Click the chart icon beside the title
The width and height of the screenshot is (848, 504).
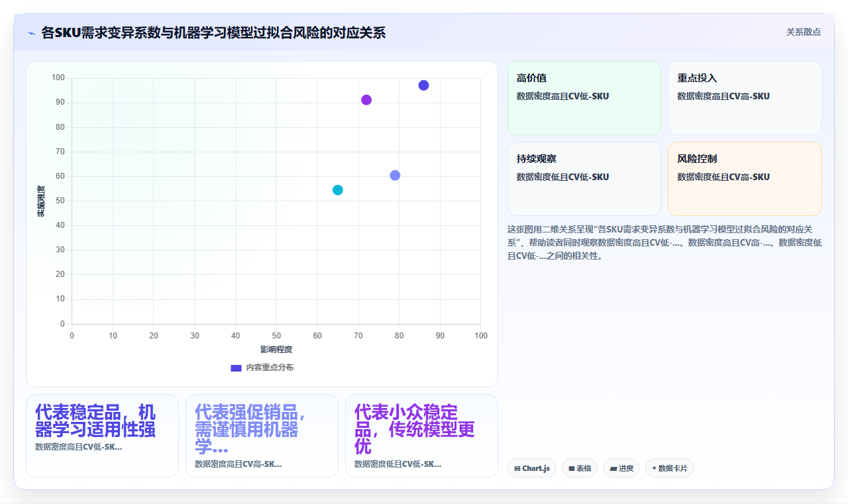(x=31, y=33)
